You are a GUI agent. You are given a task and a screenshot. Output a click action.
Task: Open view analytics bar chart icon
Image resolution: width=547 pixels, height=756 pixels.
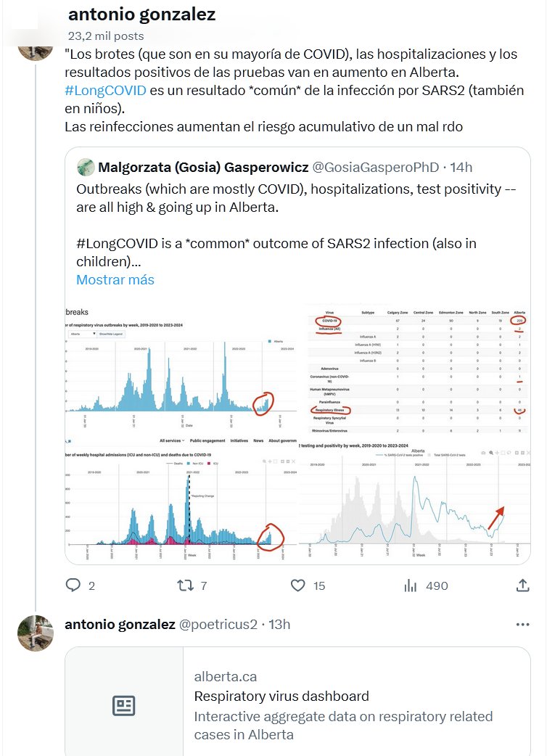[x=411, y=585]
